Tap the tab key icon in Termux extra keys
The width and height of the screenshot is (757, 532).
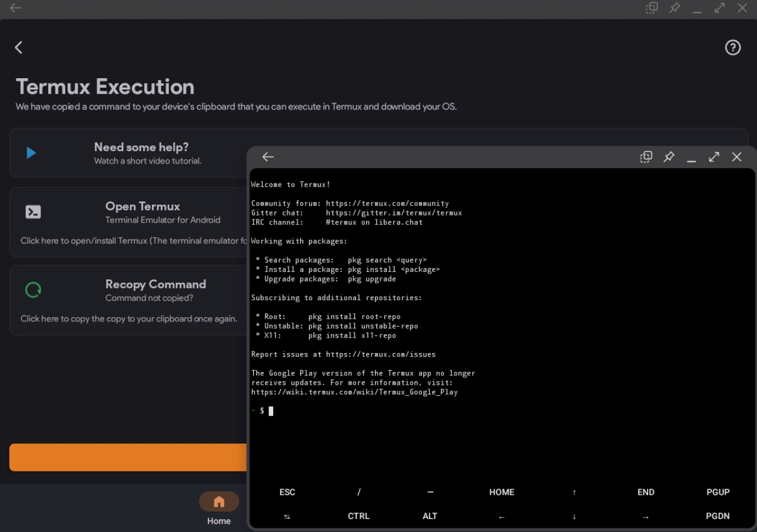pos(287,516)
